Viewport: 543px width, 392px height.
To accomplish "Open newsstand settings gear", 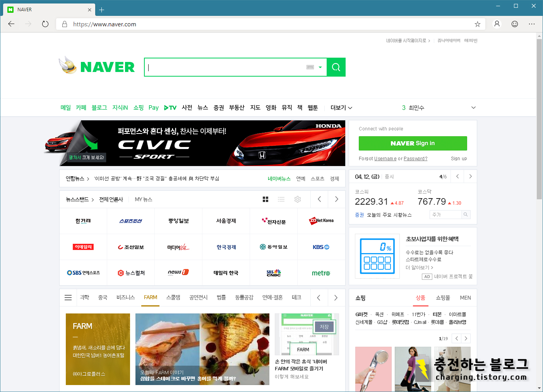I will [x=298, y=199].
